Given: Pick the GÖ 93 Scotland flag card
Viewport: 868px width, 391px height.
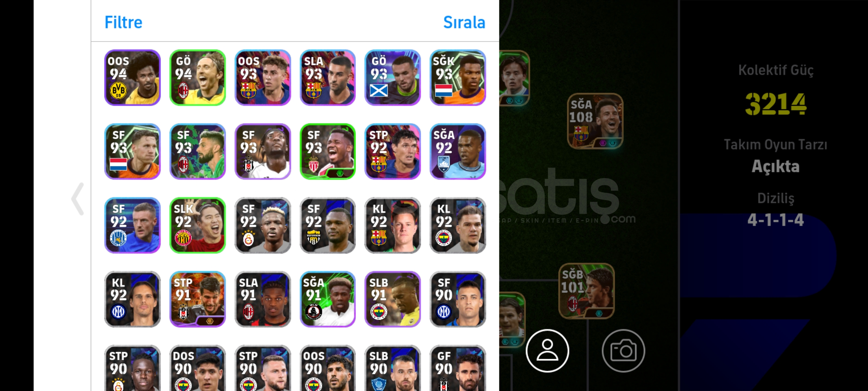Looking at the screenshot, I should [x=393, y=77].
